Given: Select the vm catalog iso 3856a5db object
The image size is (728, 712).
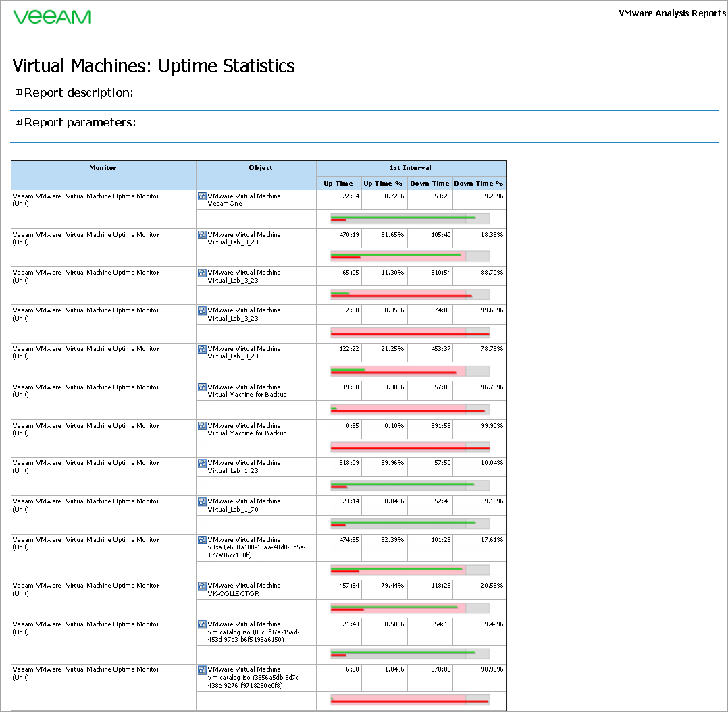Looking at the screenshot, I should 255,682.
